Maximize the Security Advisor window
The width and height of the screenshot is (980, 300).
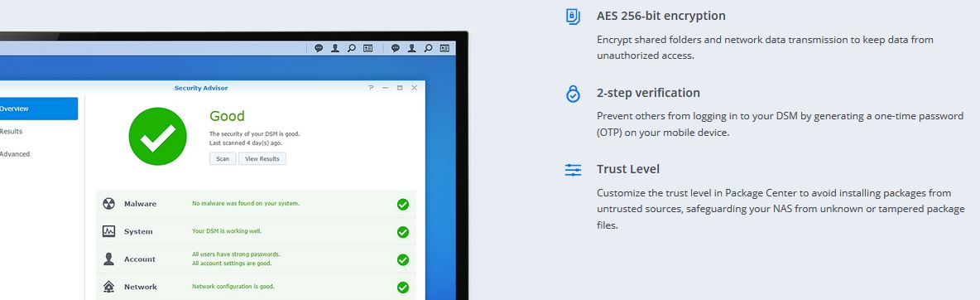400,88
